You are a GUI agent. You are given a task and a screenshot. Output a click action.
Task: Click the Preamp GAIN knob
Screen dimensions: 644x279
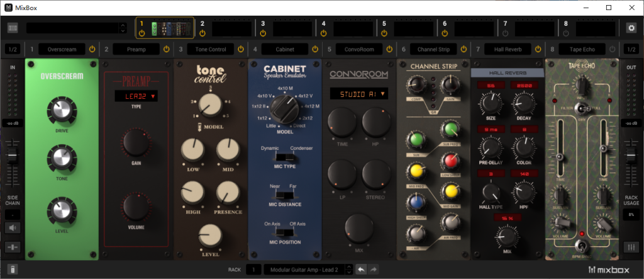(136, 143)
